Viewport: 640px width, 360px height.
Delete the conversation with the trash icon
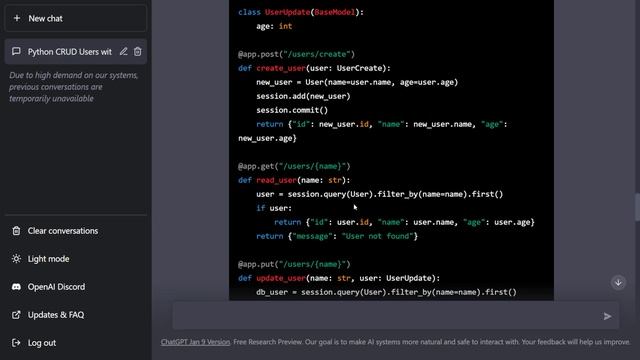[138, 51]
